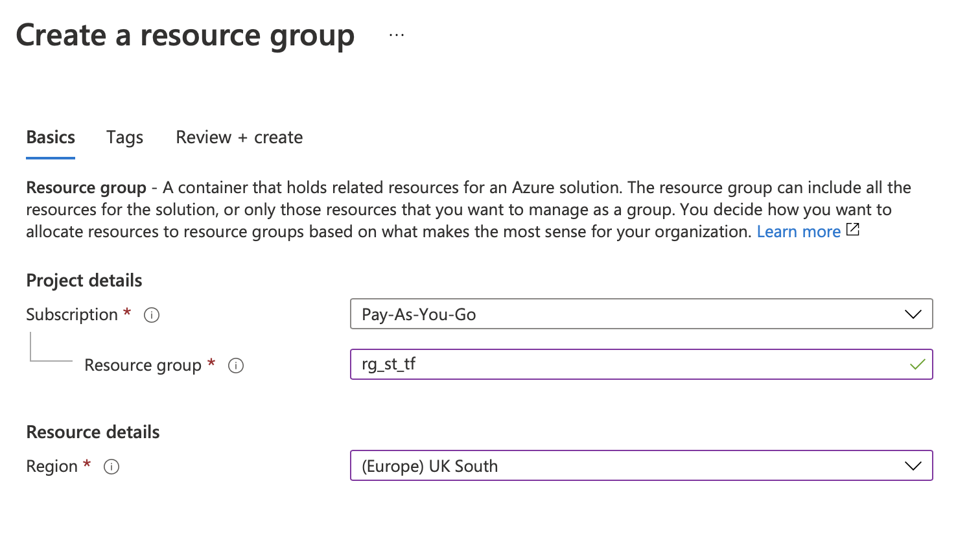Expand the Region dropdown chevron
980x560 pixels.
point(913,466)
